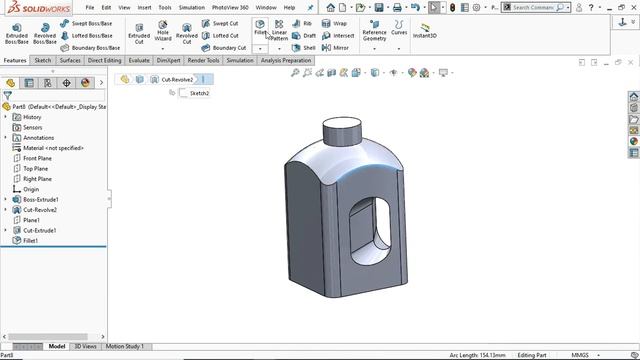The image size is (640, 360).
Task: Switch to PropertyManager tab
Action: click(x=29, y=83)
